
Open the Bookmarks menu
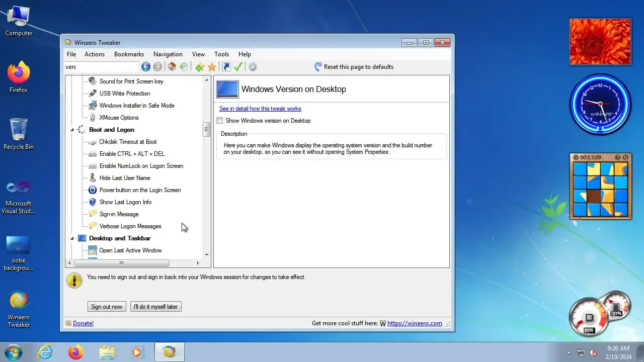pyautogui.click(x=129, y=54)
